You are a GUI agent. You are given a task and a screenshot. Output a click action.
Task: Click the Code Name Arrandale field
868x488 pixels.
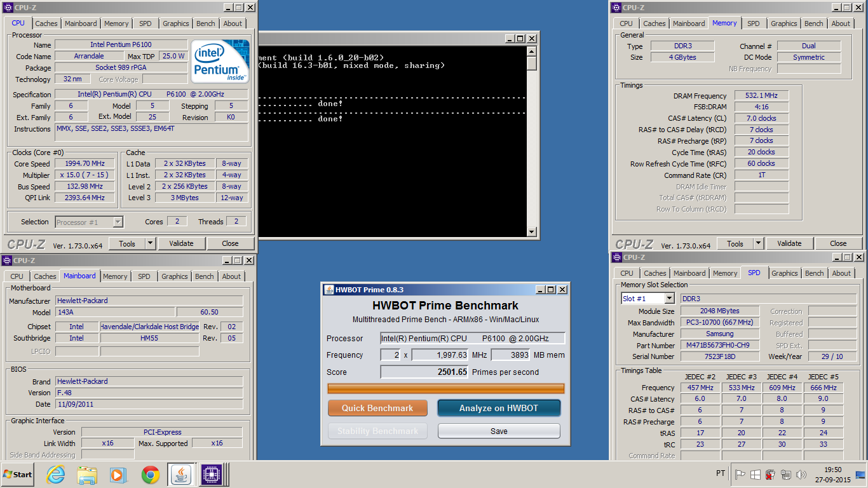pos(88,56)
